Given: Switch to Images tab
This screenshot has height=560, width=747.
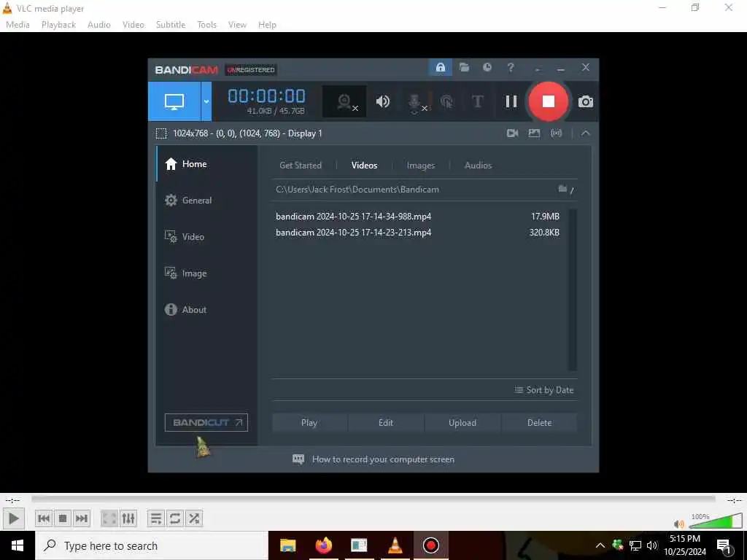Looking at the screenshot, I should [x=420, y=166].
